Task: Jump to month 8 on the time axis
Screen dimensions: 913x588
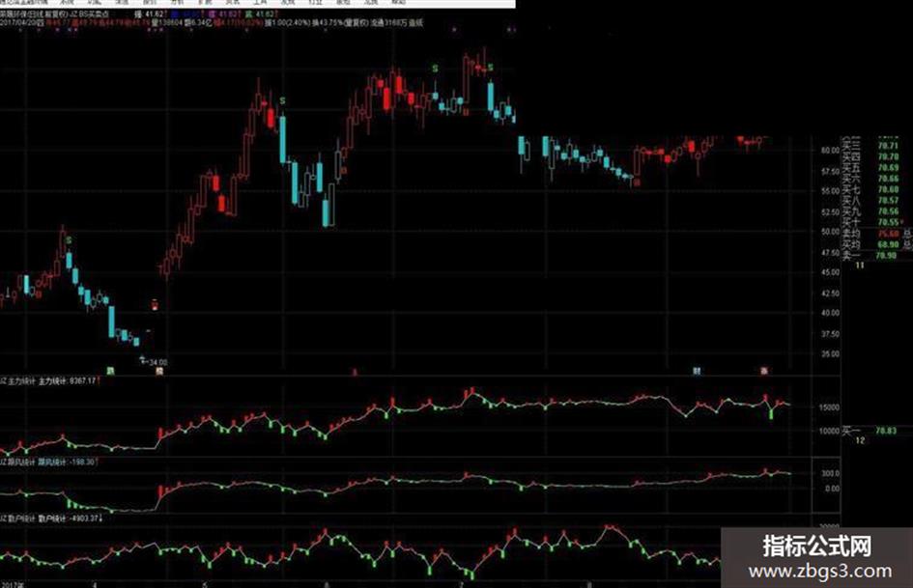Action: coord(588,584)
